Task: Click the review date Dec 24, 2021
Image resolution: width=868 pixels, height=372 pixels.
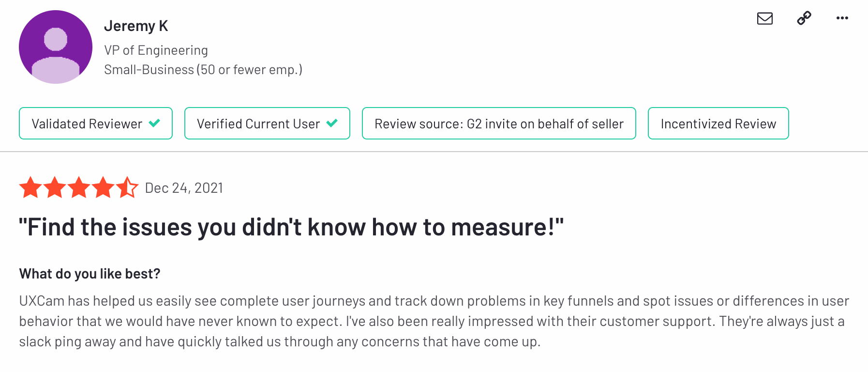Action: pyautogui.click(x=184, y=188)
